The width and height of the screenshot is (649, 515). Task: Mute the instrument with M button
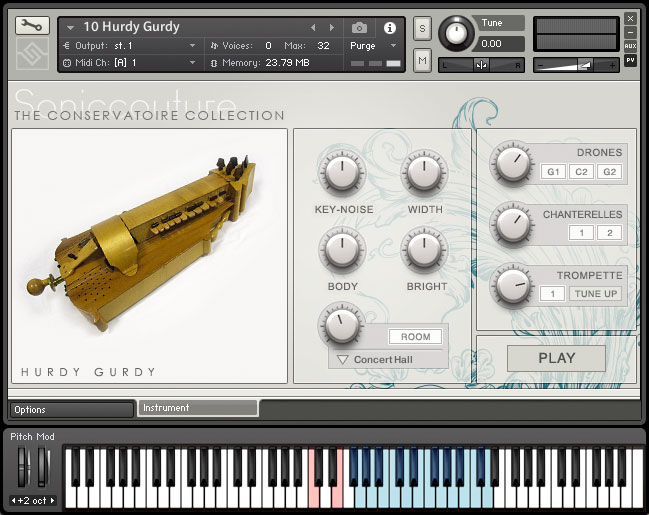pos(422,60)
